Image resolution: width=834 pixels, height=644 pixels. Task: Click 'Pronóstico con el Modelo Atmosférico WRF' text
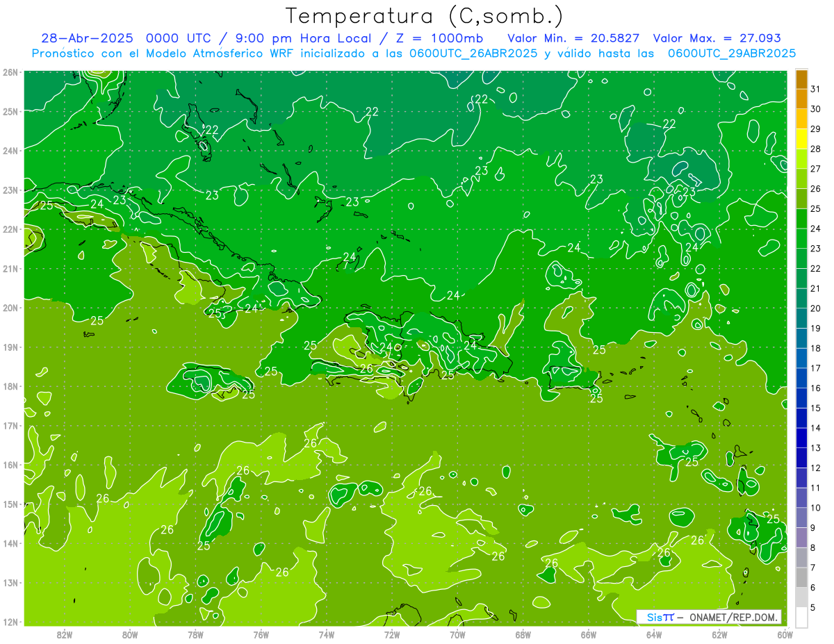coord(164,53)
